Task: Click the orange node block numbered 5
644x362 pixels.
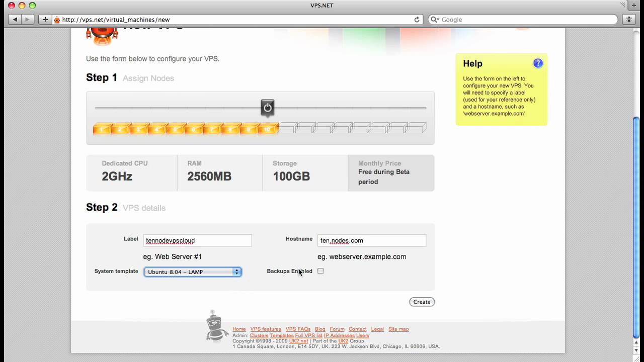Action: 175,128
